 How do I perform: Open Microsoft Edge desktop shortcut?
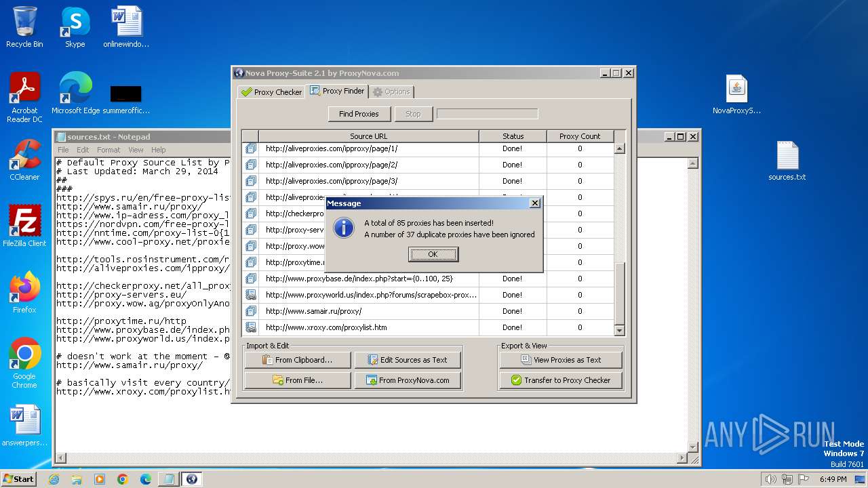coord(75,94)
